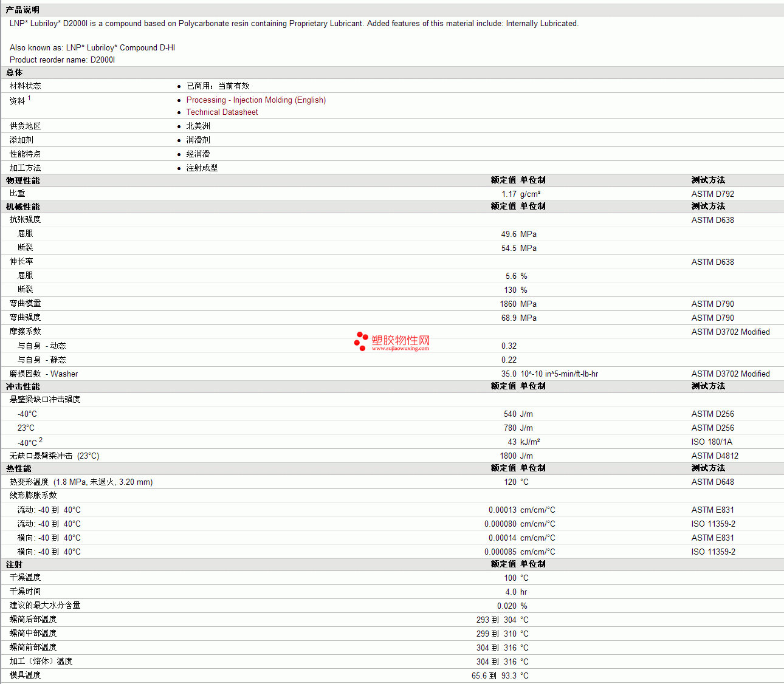Click the ISO 180/1A test method

click(x=712, y=442)
